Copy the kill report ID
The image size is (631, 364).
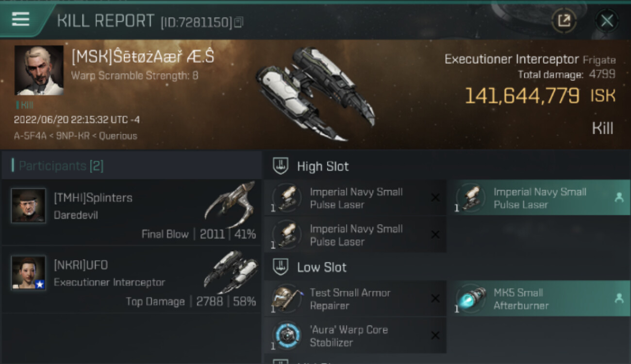238,22
